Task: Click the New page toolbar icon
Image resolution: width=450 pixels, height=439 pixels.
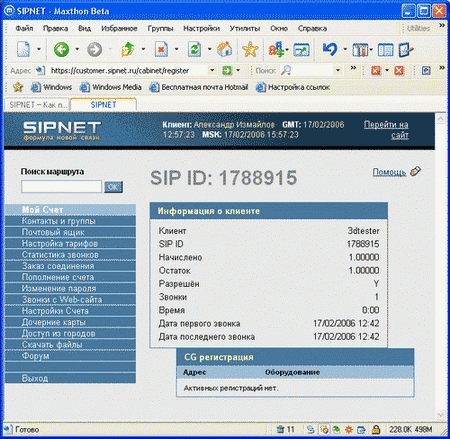Action: click(23, 49)
